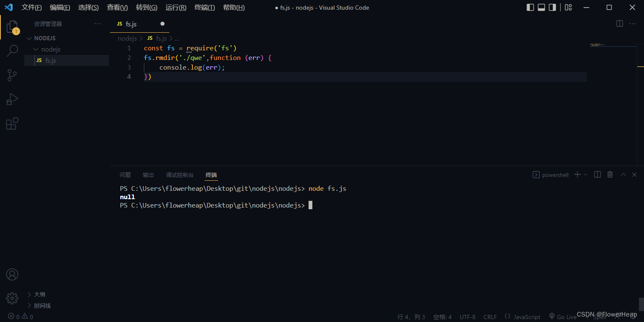Click the 资源管理器 explorer title
This screenshot has width=644, height=322.
point(48,24)
